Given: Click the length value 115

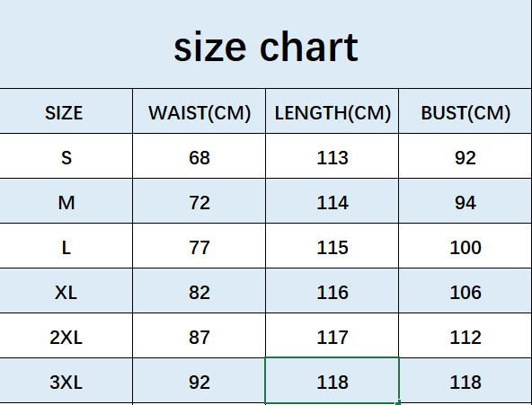Looking at the screenshot, I should point(332,246).
